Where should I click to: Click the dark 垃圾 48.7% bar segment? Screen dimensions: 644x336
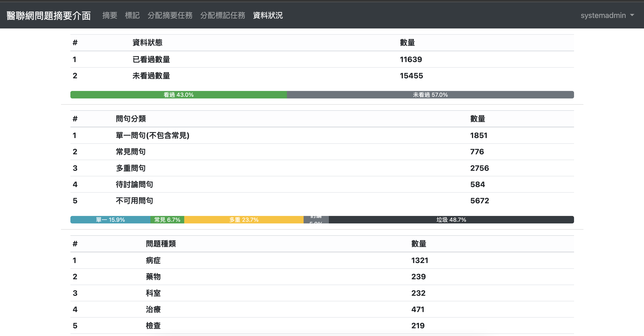tap(451, 220)
